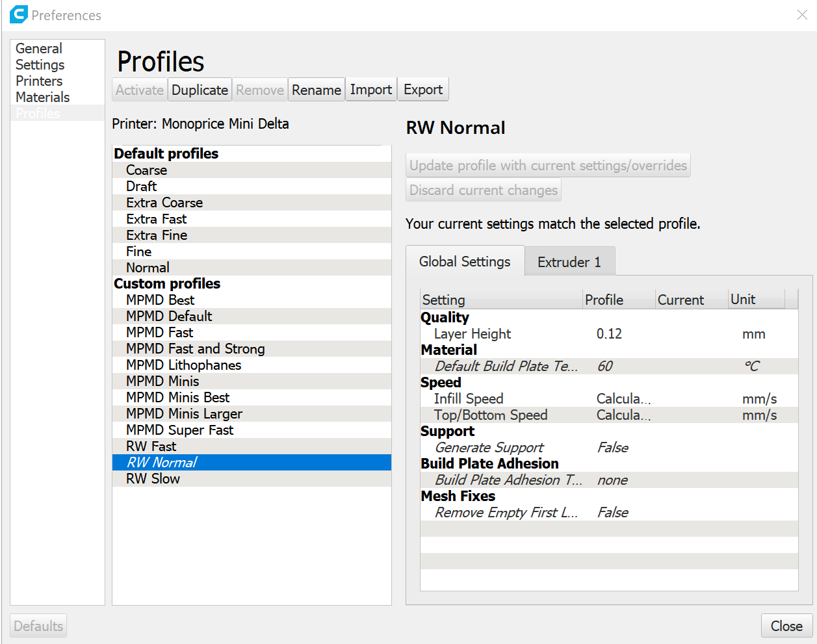Click the Remove profile button
This screenshot has width=817, height=644.
(260, 90)
